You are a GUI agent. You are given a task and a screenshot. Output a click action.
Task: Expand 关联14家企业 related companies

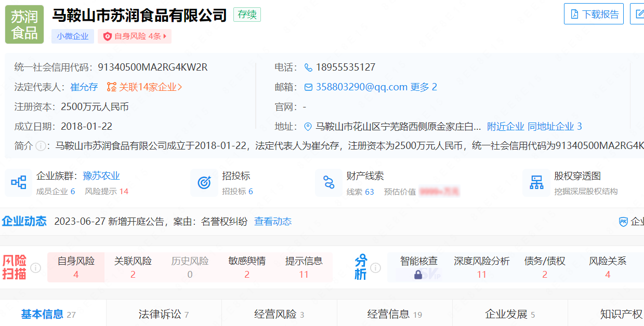click(151, 87)
